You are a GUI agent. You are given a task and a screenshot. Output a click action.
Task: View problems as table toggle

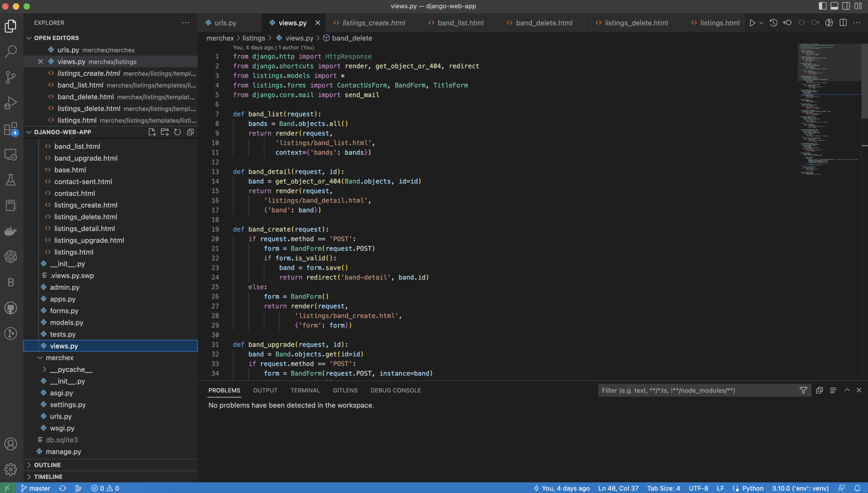(x=833, y=390)
